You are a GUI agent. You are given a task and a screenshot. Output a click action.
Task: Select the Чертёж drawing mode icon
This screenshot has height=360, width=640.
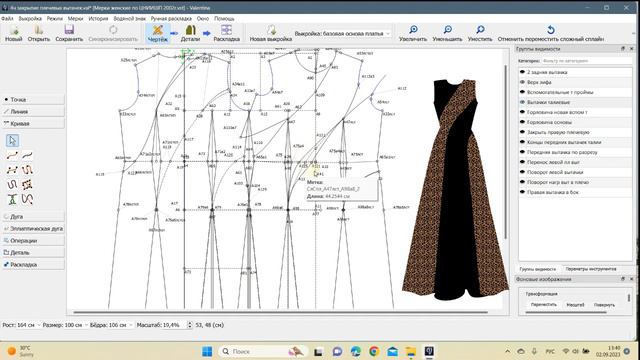coord(158,30)
